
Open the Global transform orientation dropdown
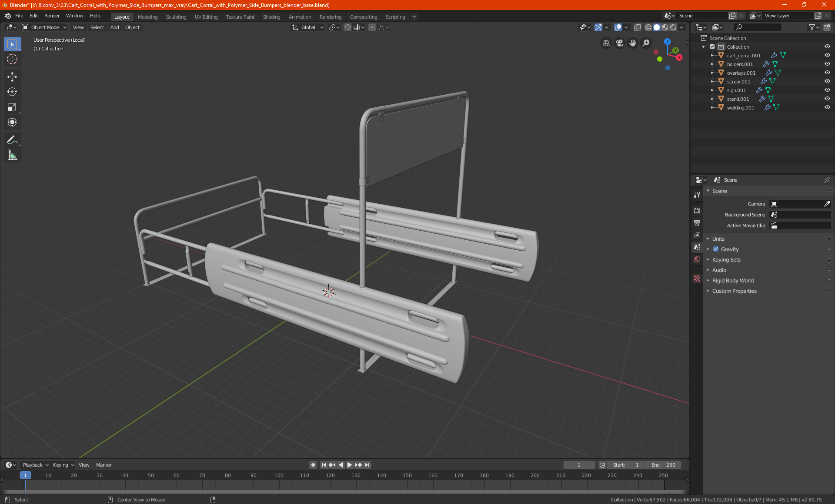tap(308, 27)
